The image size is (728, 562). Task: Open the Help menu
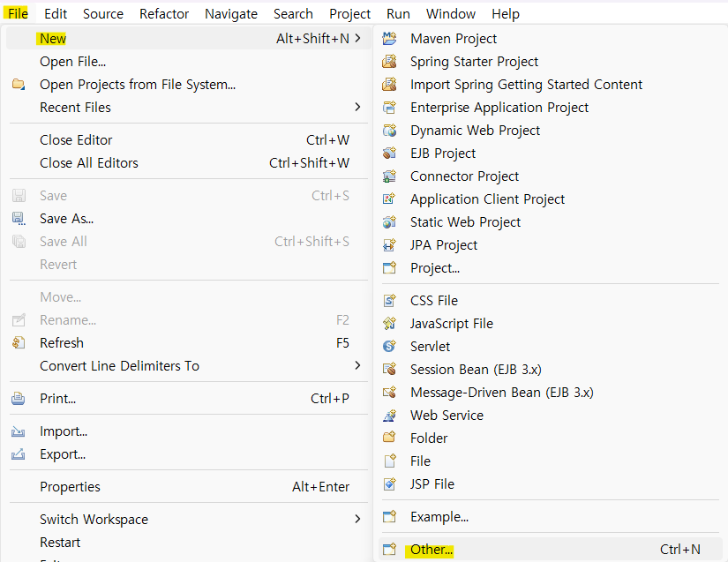506,14
